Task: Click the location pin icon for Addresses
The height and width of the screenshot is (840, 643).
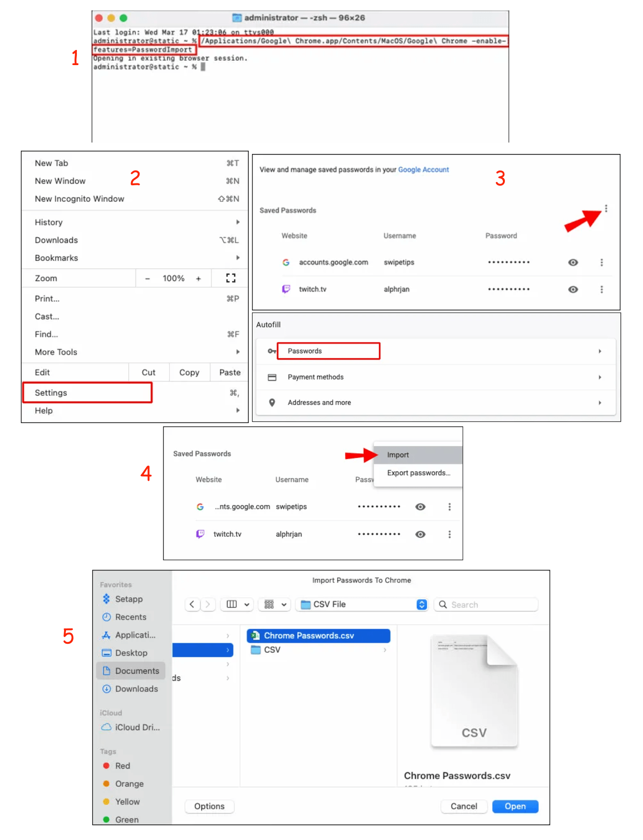Action: click(x=272, y=402)
